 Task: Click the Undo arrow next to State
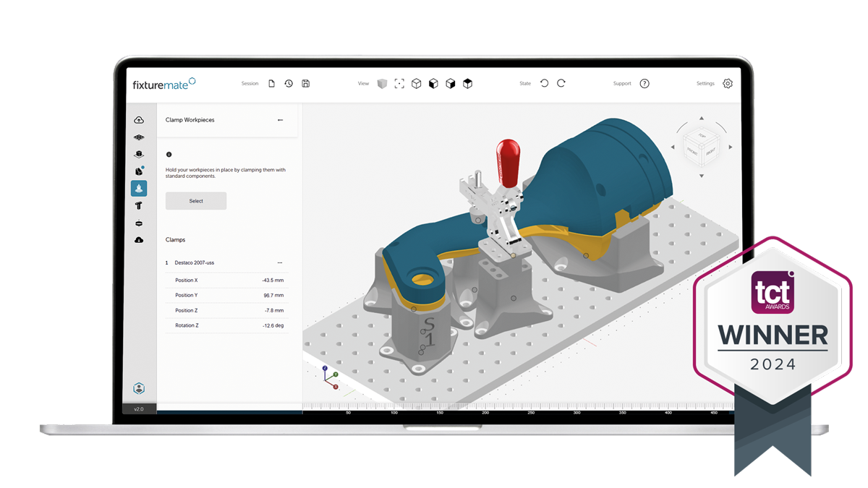point(544,83)
